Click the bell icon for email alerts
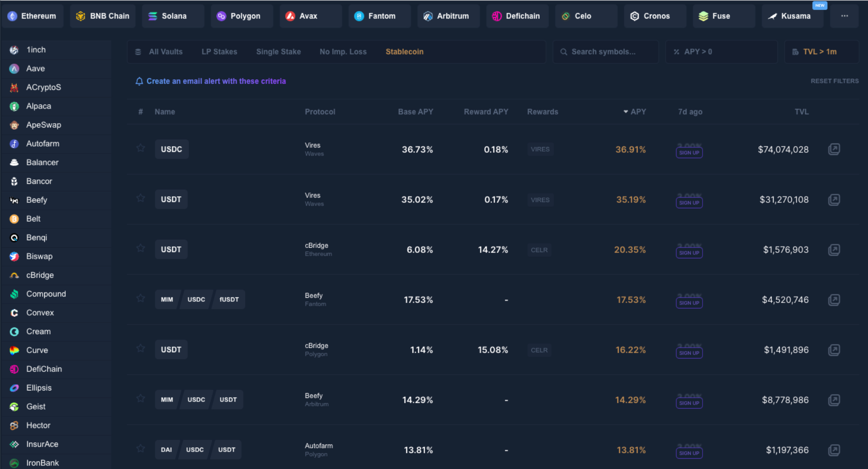Image resolution: width=868 pixels, height=469 pixels. [x=139, y=81]
